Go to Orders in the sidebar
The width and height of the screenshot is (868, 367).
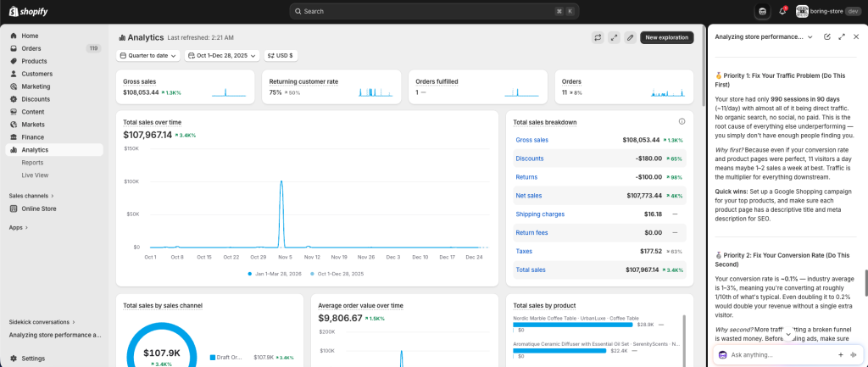31,48
